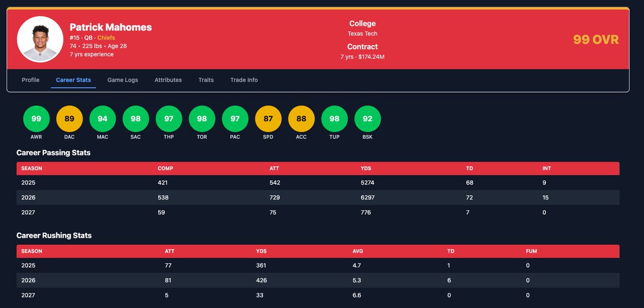Click the Patrick Mahomes name heading
The image size is (644, 308).
point(111,27)
